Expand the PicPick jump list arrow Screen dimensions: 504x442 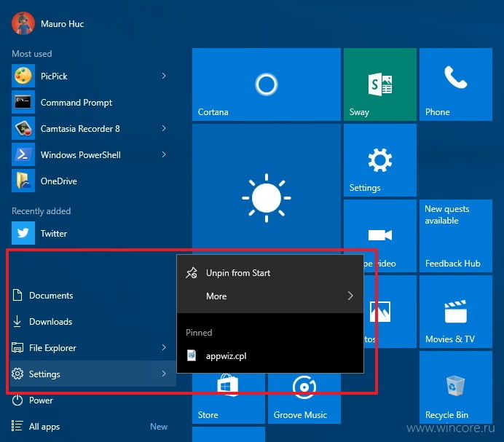pos(164,76)
